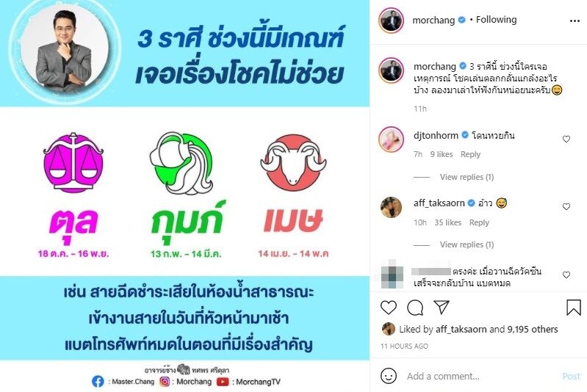Reply to aff_taksaorn's comment

pos(479,222)
